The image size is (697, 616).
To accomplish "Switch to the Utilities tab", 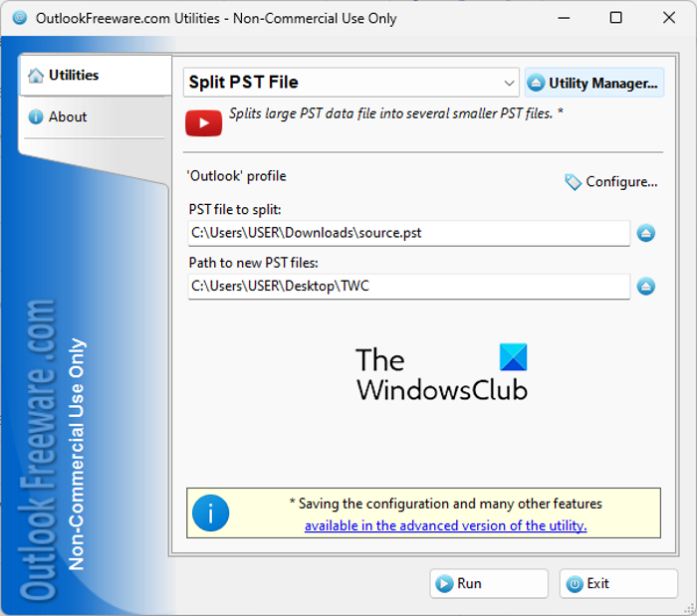I will (96, 75).
